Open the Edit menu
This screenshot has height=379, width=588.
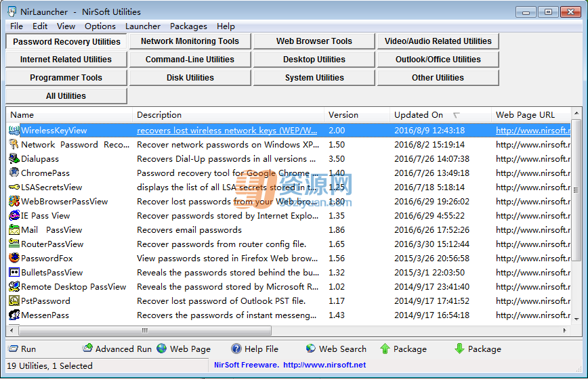pos(40,26)
